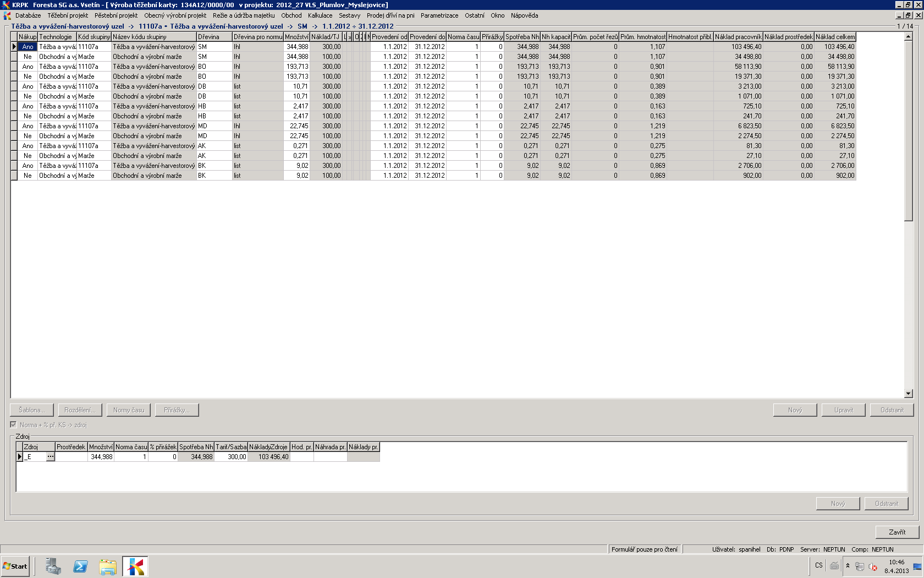Select row indicator arrow of first grid row

pyautogui.click(x=14, y=47)
